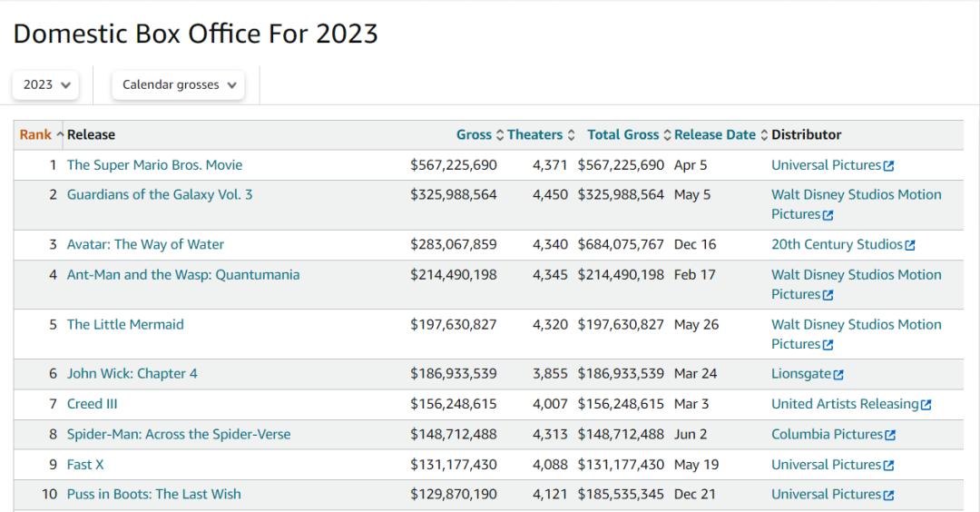Click Puss in Boots: The Last Wish
980x512 pixels.
pyautogui.click(x=153, y=494)
